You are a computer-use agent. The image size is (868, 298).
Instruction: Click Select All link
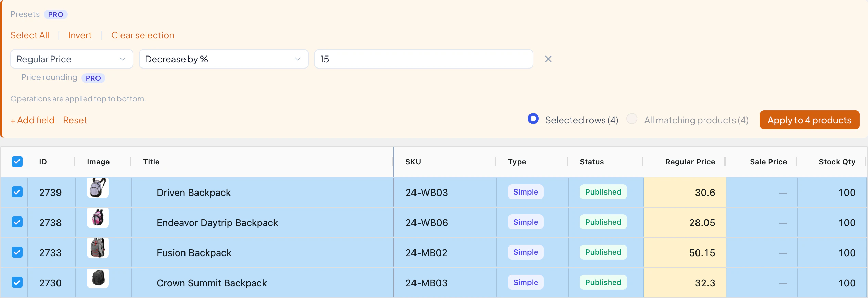click(30, 35)
